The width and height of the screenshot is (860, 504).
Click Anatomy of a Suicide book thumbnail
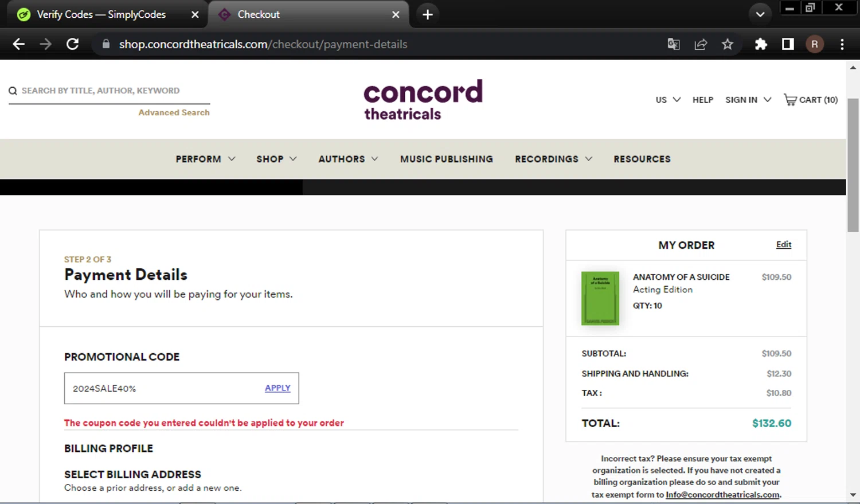pos(600,298)
